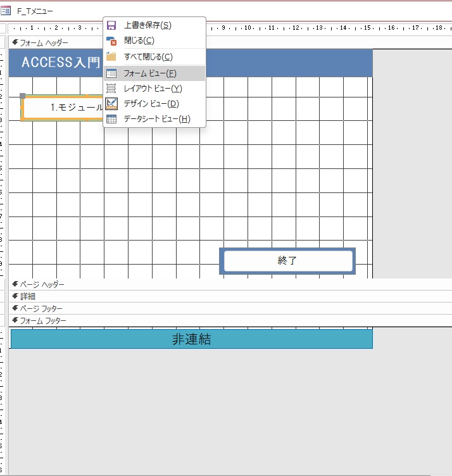Click the folder icon beside すべて閉じる

[111, 57]
